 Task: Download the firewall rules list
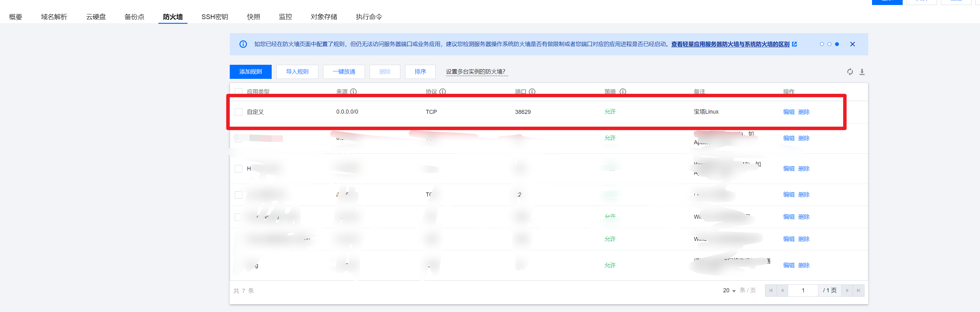coord(862,72)
